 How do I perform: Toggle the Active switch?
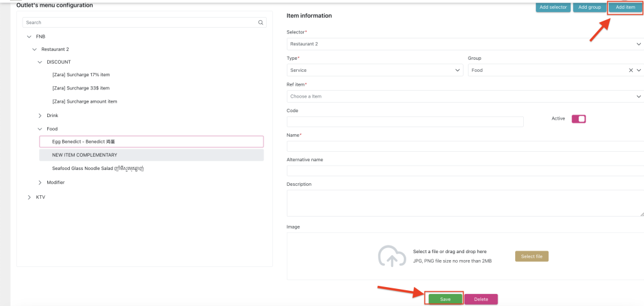(x=578, y=118)
